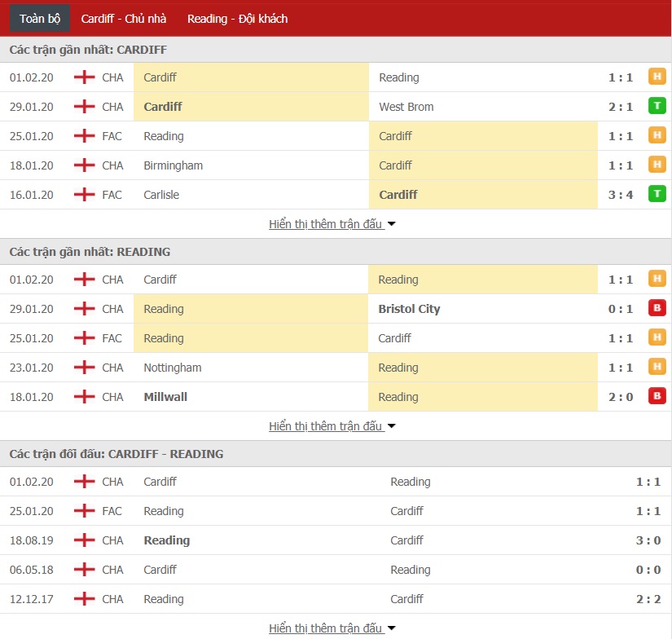Open the Birmingham team name

click(173, 165)
